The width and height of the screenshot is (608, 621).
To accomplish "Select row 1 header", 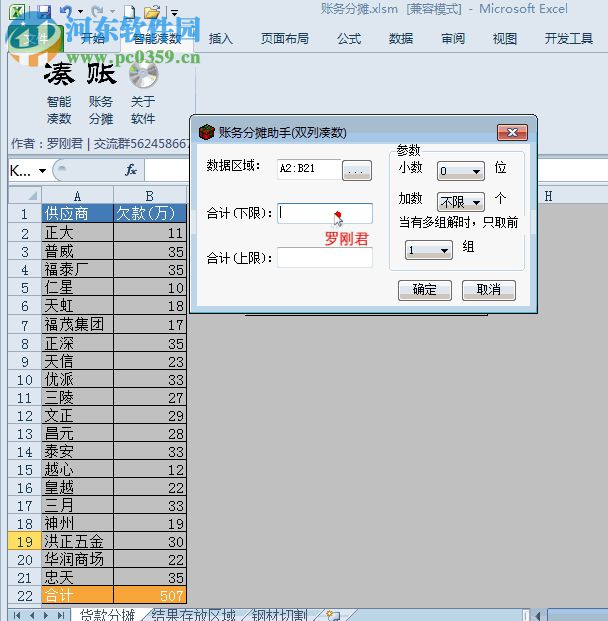I will click(25, 214).
